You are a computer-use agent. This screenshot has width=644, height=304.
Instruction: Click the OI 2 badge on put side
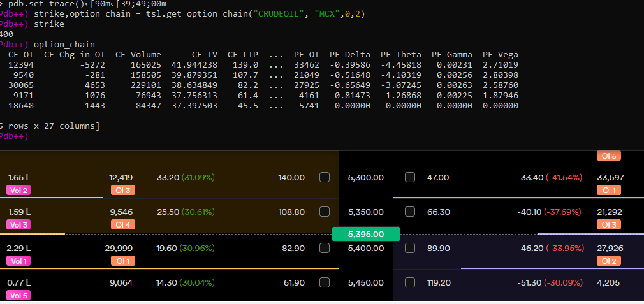pos(608,261)
